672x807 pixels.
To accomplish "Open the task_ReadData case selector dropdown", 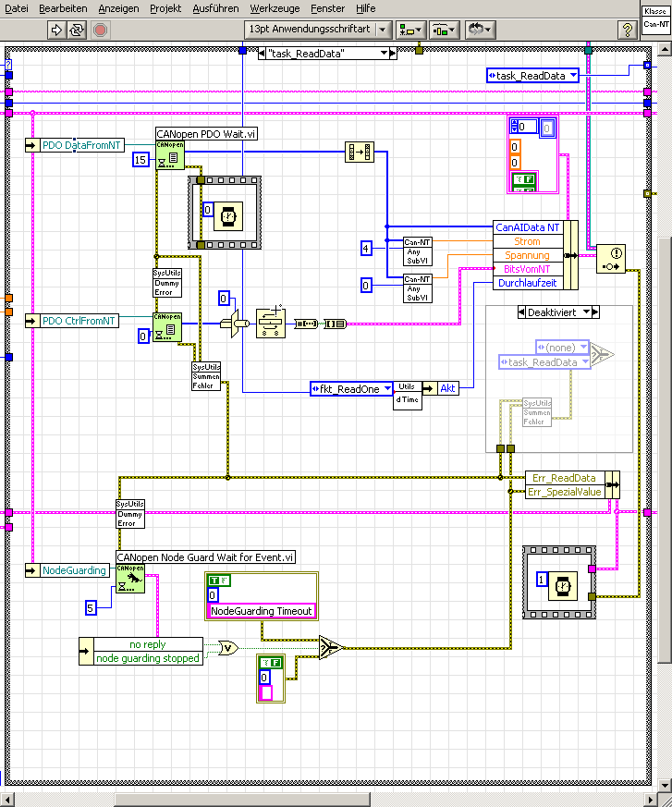I will point(384,53).
